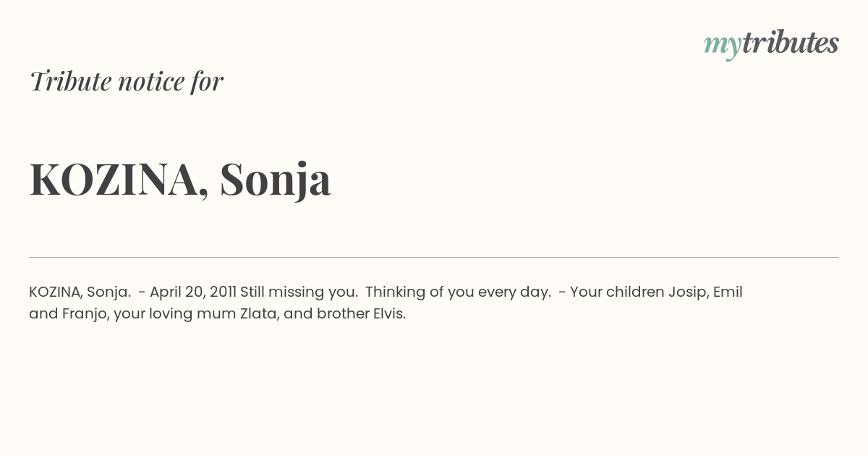Click "KOZINA, Sonja." in the body paragraph
868x456 pixels.
pos(80,292)
